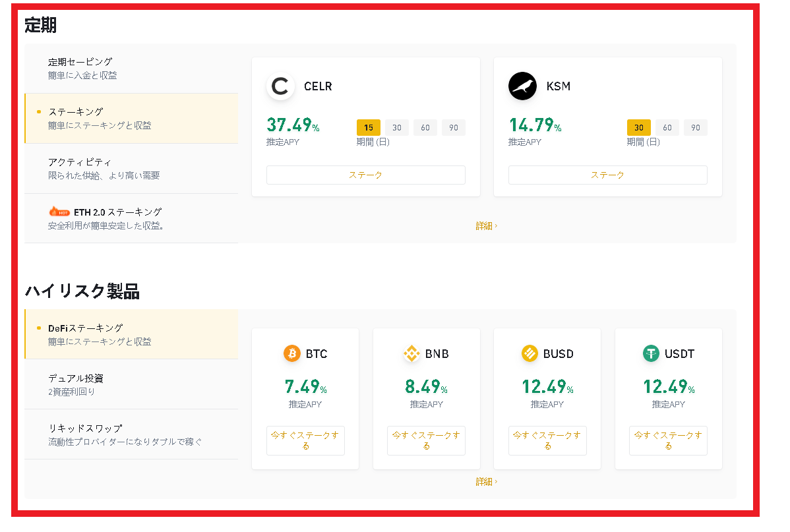Select 90-day period for CELR
Viewport: 790px width, 532px height.
(x=454, y=127)
